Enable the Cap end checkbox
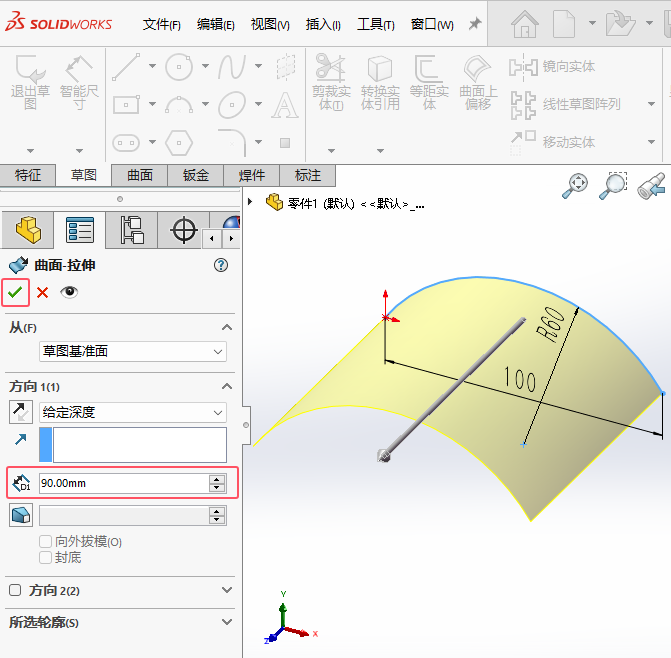 [x=45, y=557]
